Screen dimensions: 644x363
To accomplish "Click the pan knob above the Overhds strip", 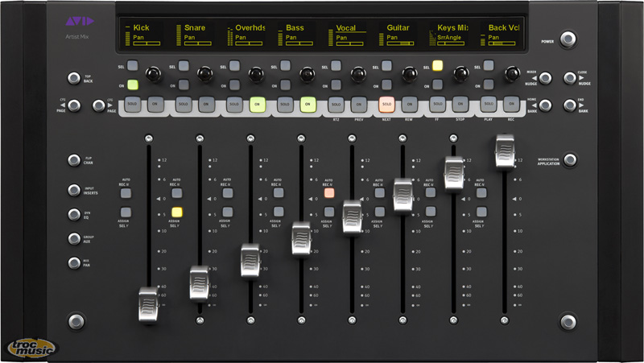I will coord(256,75).
